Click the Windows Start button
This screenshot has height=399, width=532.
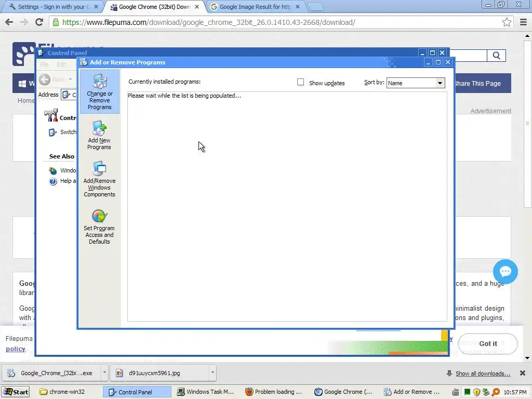[16, 392]
